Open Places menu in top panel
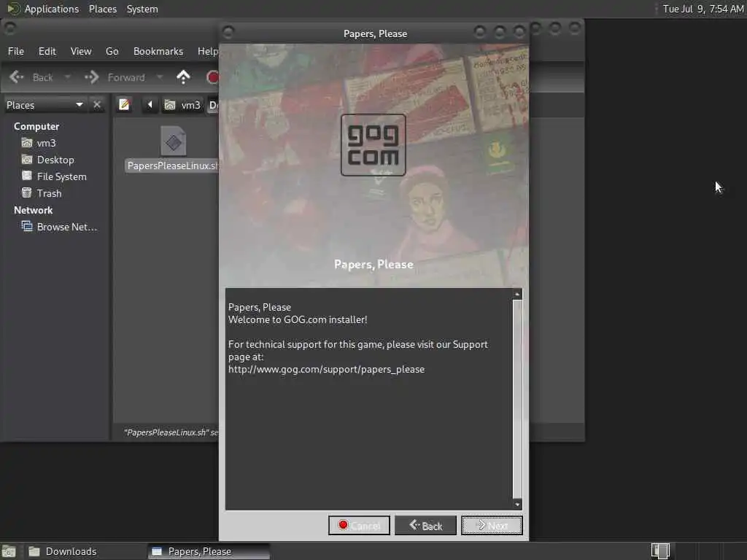This screenshot has height=560, width=747. 102,9
